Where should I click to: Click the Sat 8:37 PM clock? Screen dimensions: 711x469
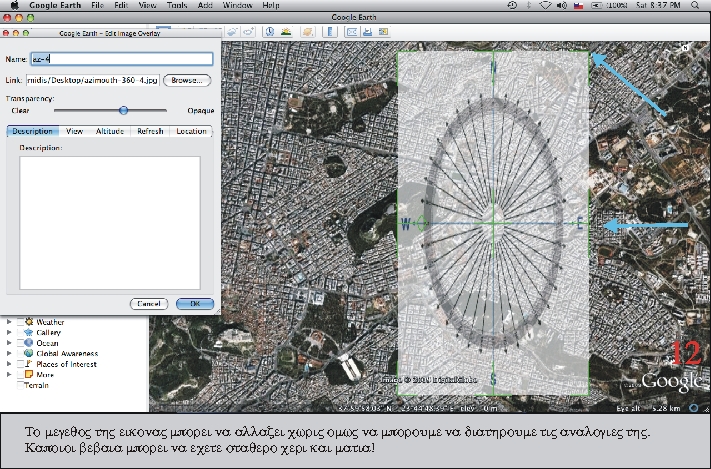click(658, 5)
